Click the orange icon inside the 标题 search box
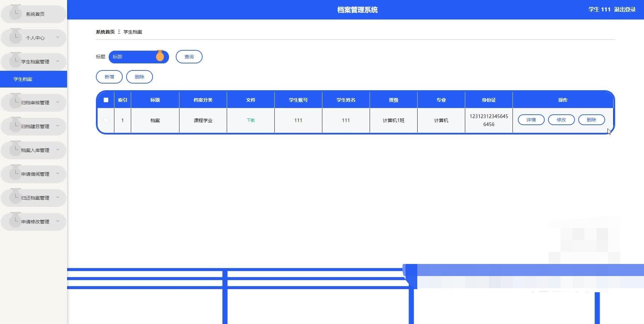Screen dimensions: 644x324 [160, 56]
